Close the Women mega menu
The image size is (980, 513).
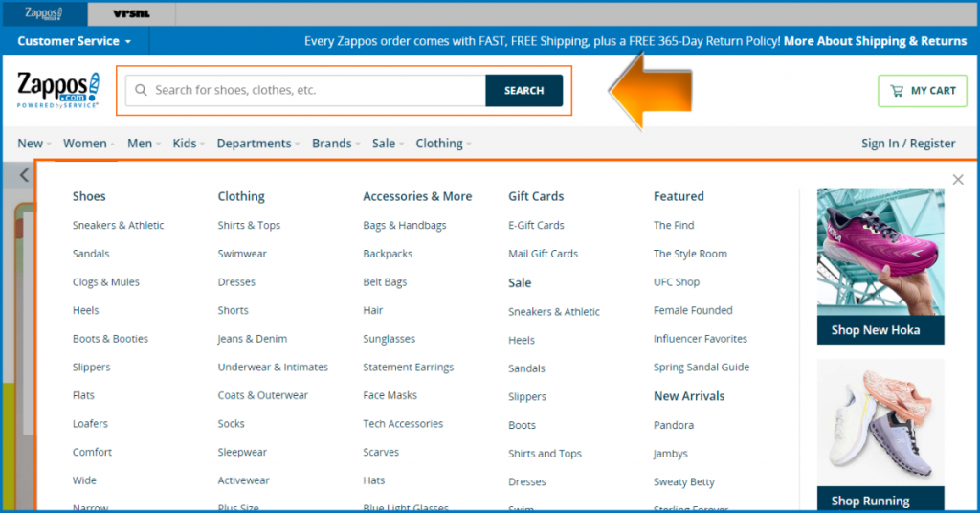957,180
